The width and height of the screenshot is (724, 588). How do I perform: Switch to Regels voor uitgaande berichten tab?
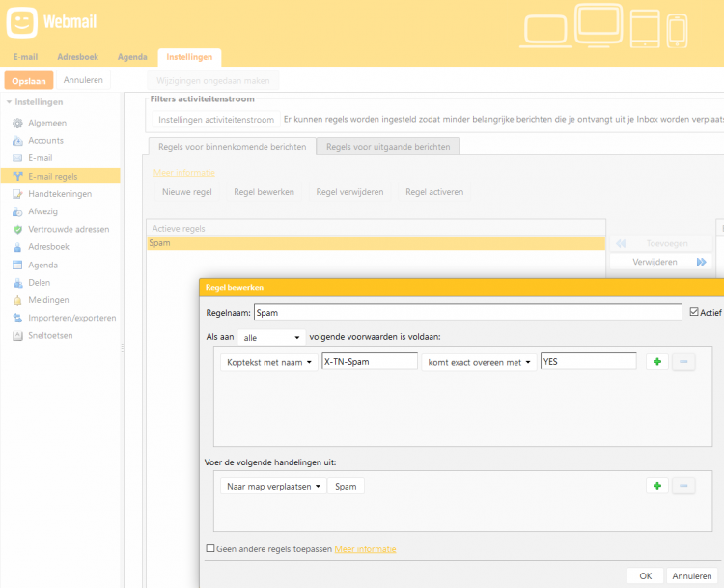tap(388, 147)
